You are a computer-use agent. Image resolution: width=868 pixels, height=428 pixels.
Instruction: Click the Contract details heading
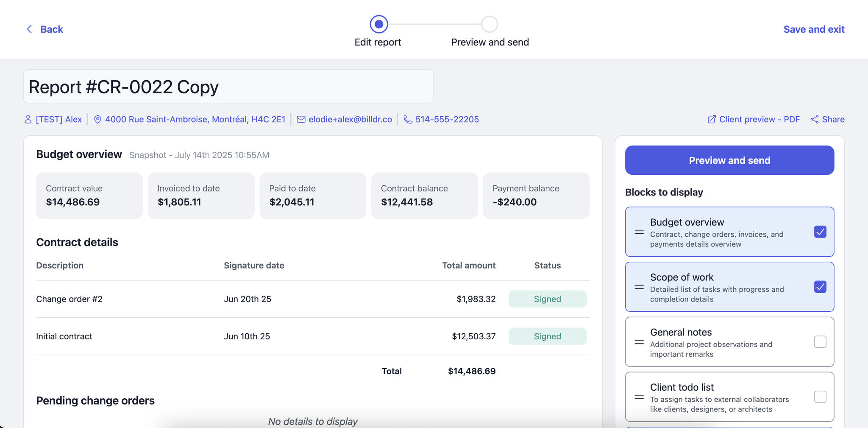pyautogui.click(x=77, y=242)
